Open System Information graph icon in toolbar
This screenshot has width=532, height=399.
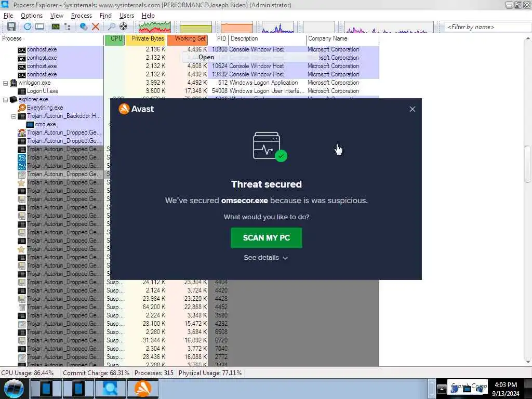[56, 26]
